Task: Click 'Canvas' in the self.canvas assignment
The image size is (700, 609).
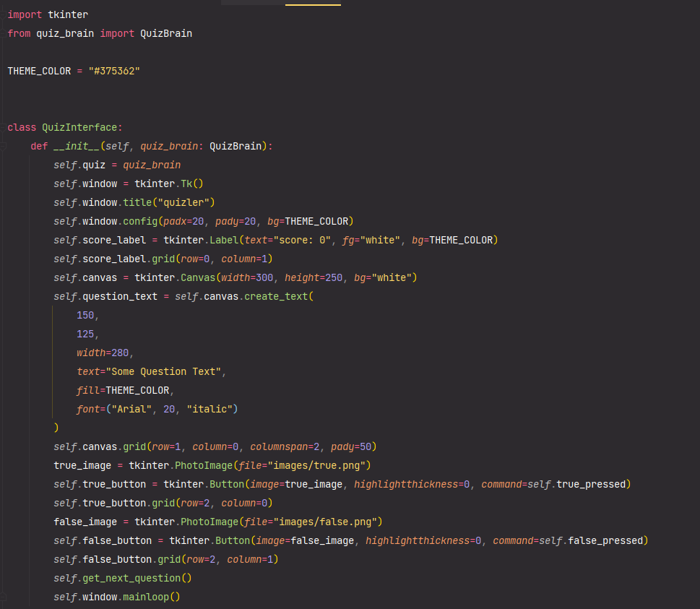Action: (x=198, y=277)
